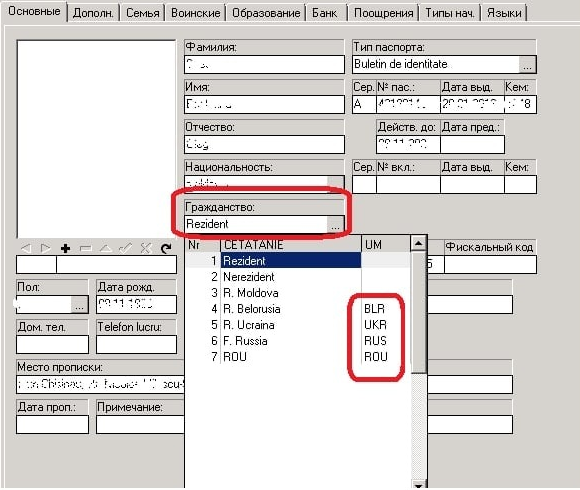This screenshot has width=580, height=490.
Task: Switch to Основные tab
Action: [x=34, y=11]
